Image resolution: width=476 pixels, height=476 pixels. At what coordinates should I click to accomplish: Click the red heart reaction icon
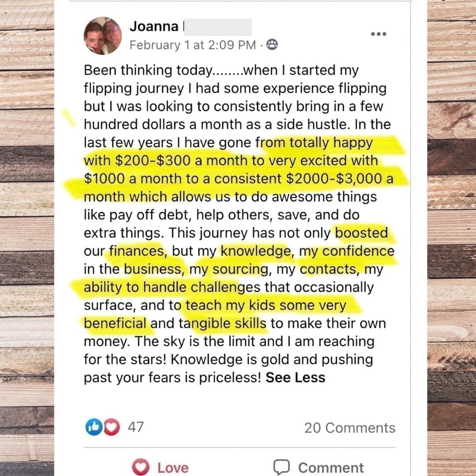coord(112,427)
